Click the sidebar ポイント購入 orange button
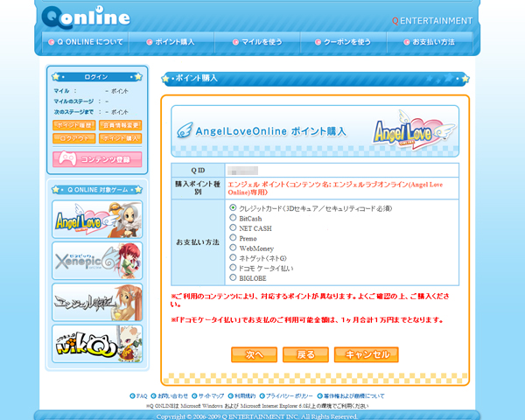 pos(121,138)
